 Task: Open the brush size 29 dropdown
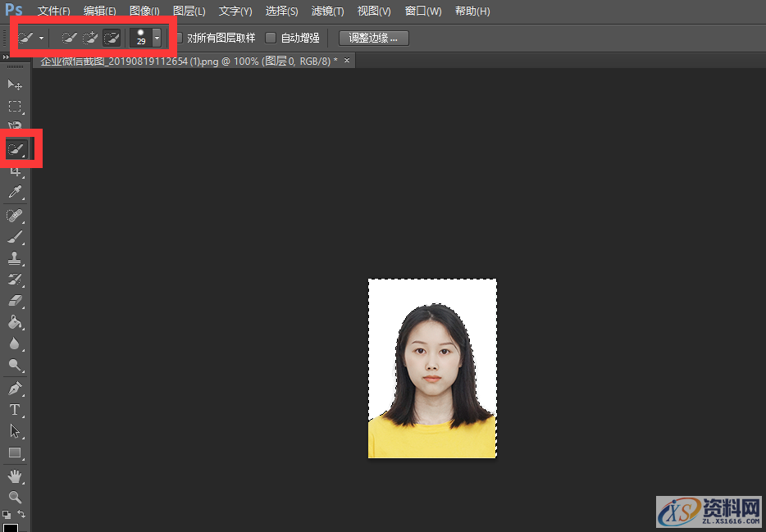click(x=156, y=37)
